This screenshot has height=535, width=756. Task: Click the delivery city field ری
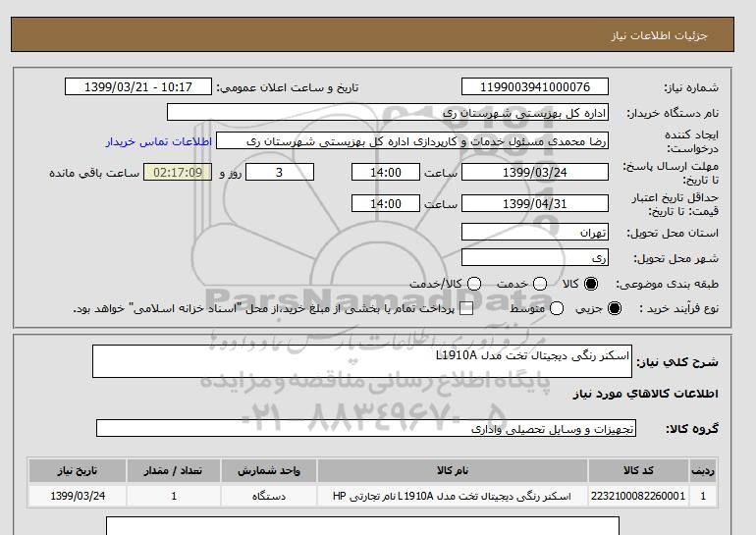(535, 257)
